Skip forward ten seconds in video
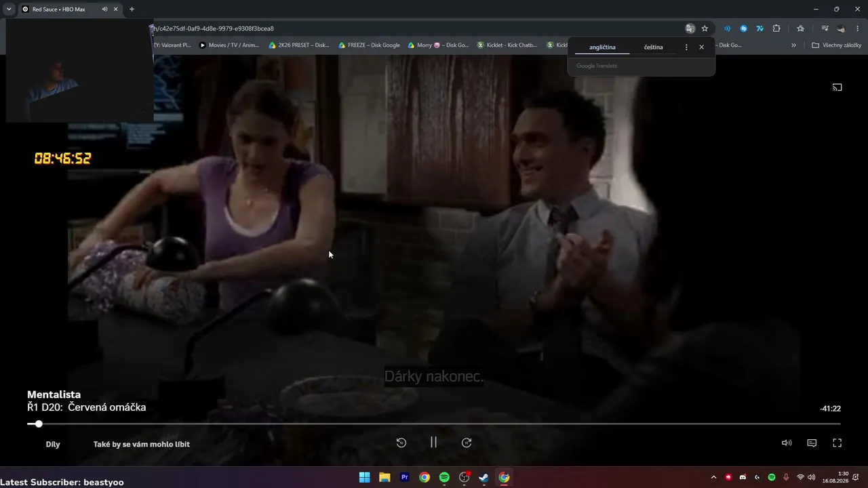 click(467, 443)
